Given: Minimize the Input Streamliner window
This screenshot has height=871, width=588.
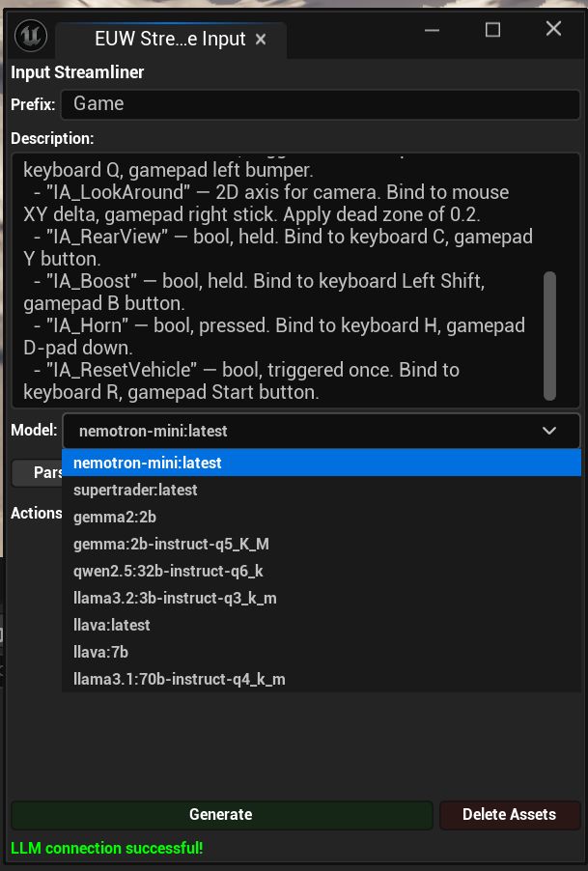Looking at the screenshot, I should [x=432, y=30].
